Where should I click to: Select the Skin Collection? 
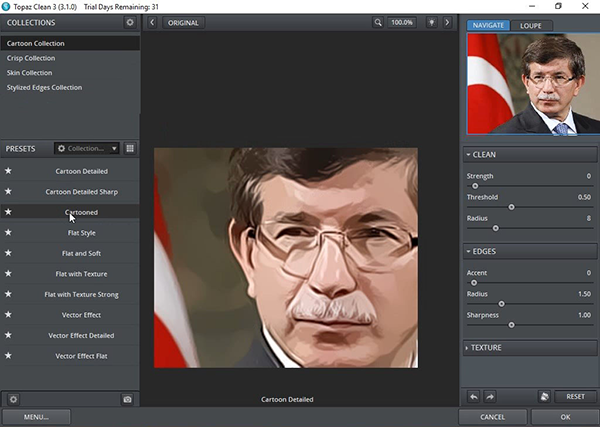coord(30,73)
